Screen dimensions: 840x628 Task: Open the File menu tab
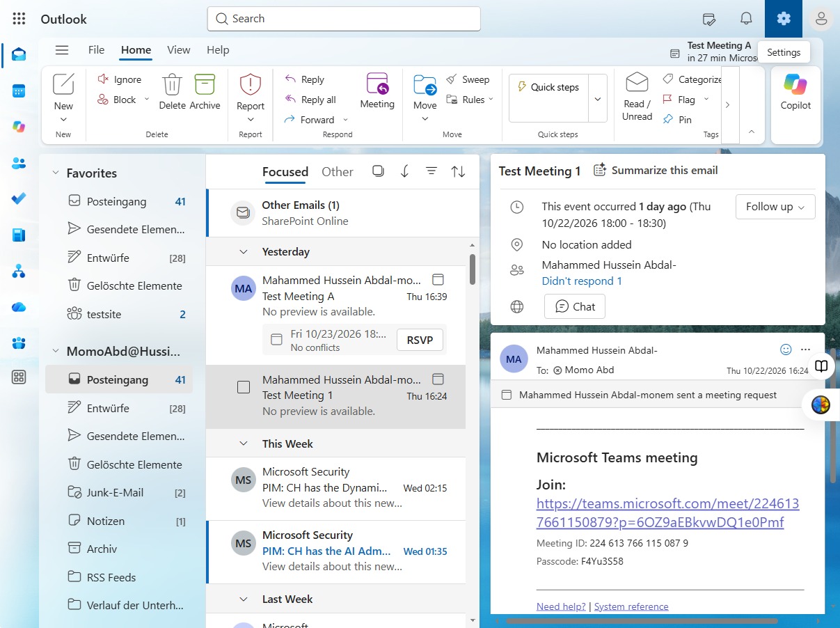click(96, 50)
